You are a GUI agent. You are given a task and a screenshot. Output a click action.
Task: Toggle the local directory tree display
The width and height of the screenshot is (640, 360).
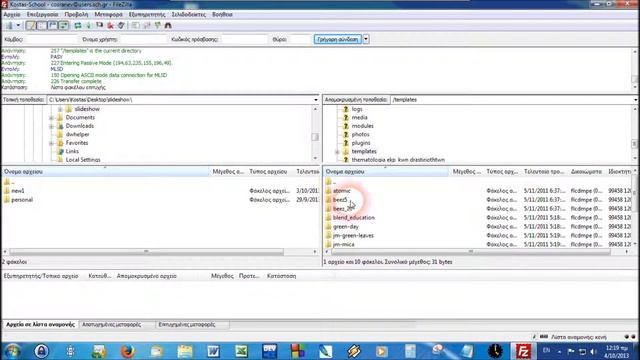coord(42,25)
